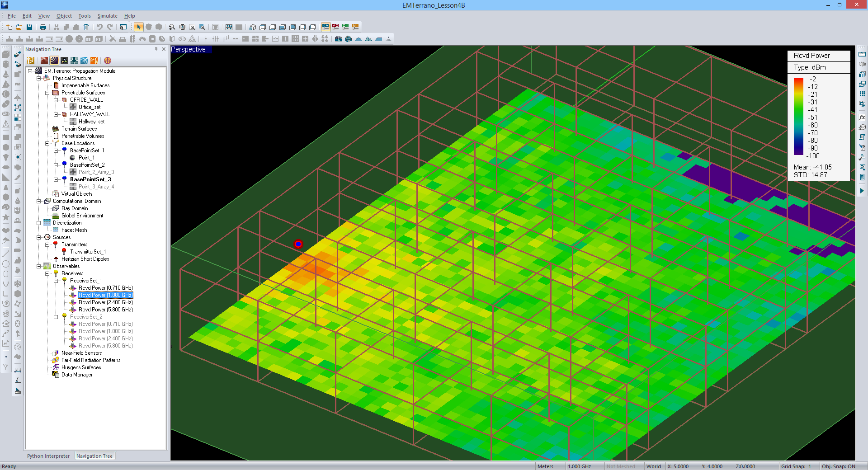This screenshot has height=470, width=868.
Task: Toggle Grid Snap in status bar
Action: tap(795, 466)
